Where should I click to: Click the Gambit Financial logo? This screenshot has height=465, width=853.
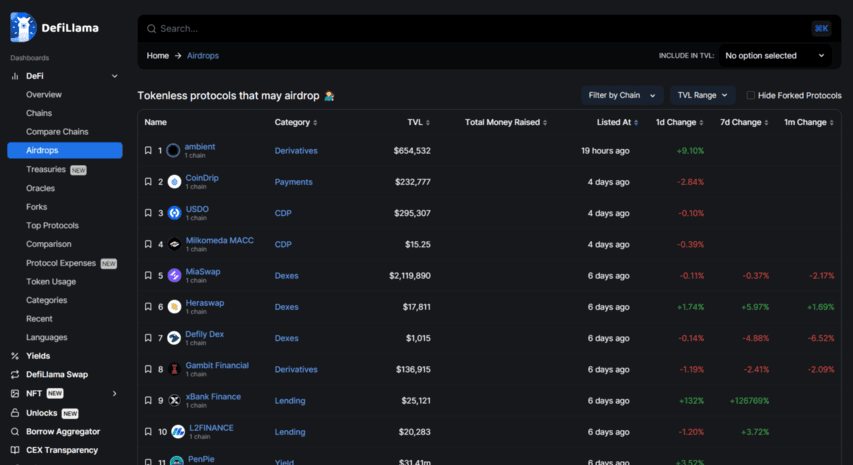point(174,369)
